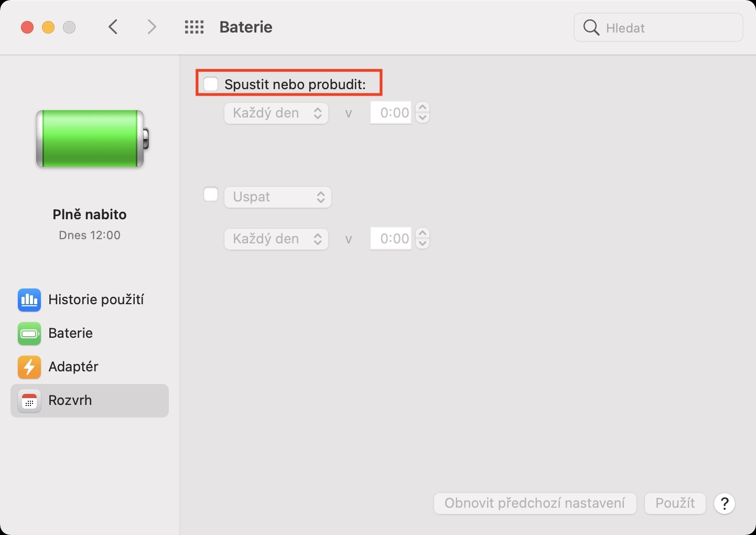Click the Použít button
Viewport: 756px width, 535px height.
tap(675, 504)
